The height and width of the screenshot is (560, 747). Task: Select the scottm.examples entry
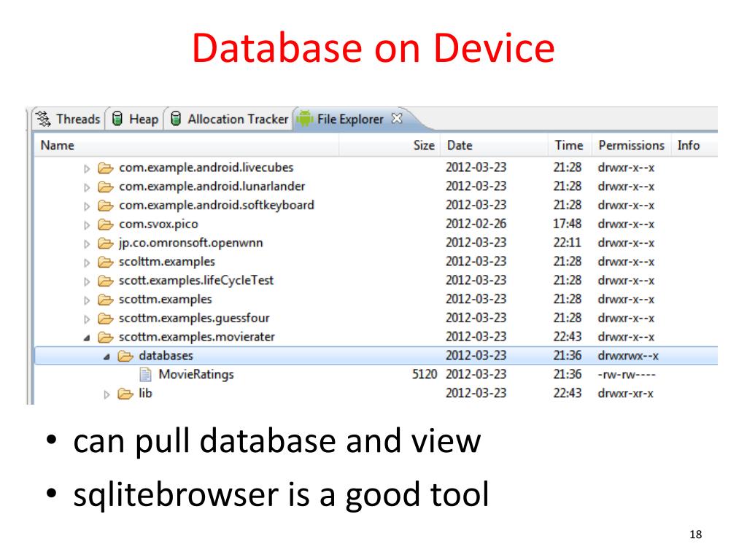tap(165, 299)
